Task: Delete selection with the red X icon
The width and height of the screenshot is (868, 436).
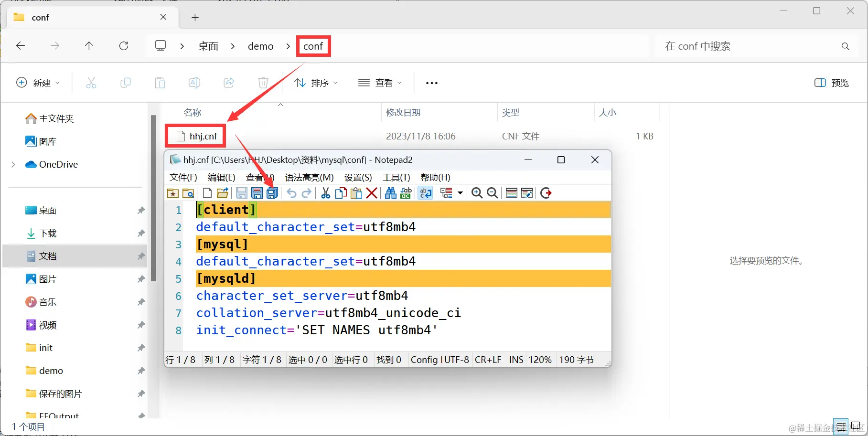Action: tap(372, 193)
